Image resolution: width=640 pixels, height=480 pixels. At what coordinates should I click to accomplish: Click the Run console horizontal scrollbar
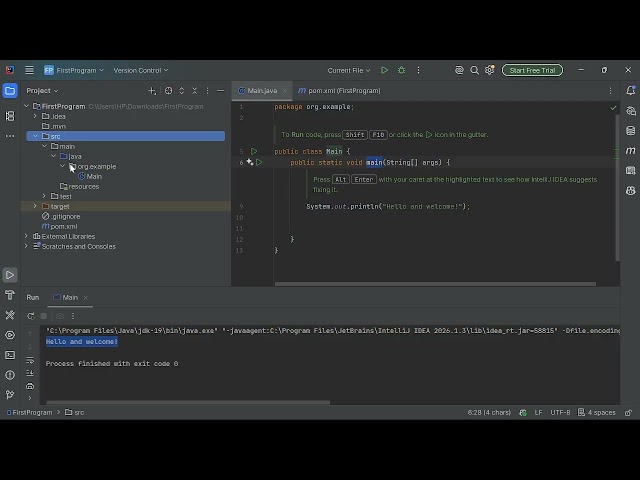[188, 402]
